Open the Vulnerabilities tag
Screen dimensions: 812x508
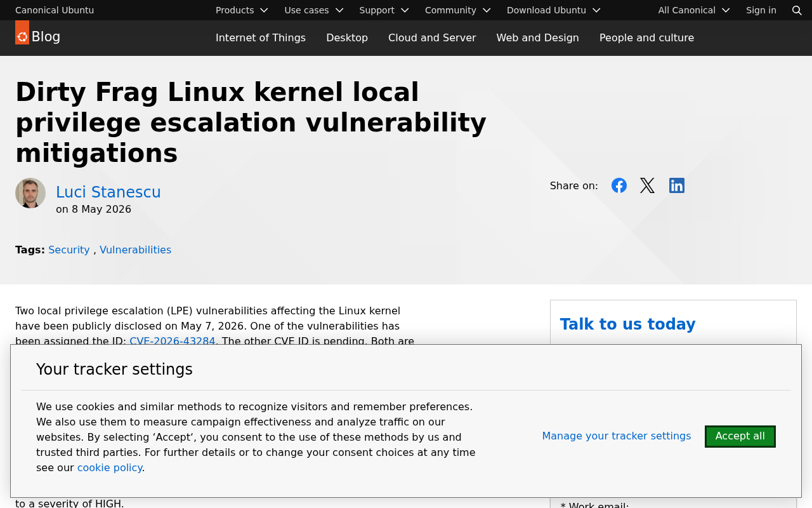click(135, 250)
